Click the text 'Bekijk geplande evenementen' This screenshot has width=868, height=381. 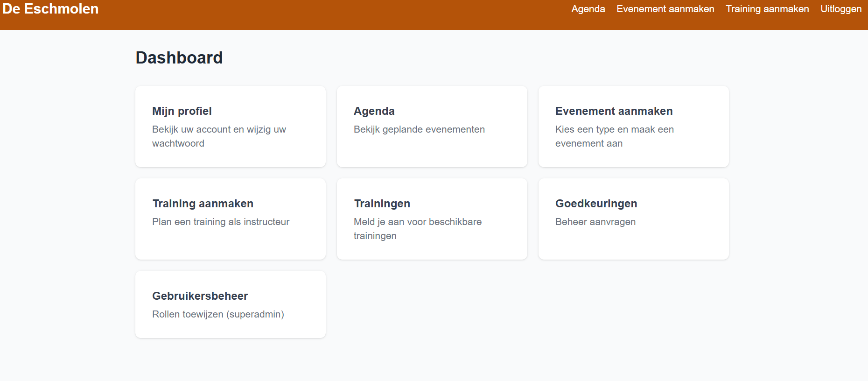419,129
